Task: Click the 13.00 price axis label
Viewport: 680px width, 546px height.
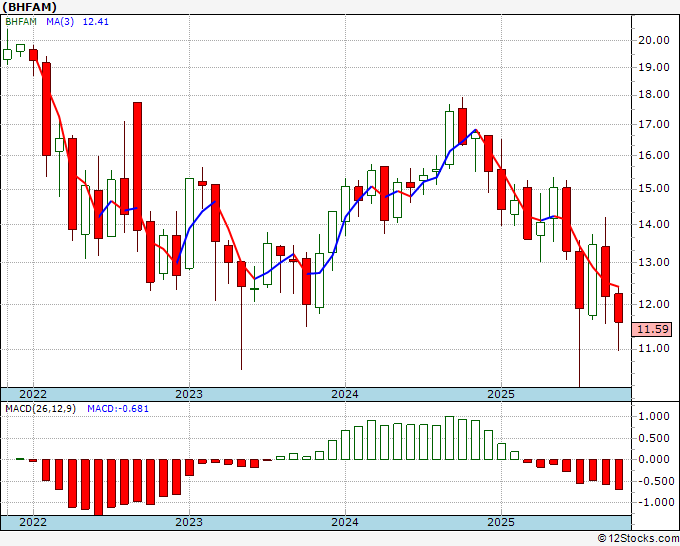Action: click(654, 262)
